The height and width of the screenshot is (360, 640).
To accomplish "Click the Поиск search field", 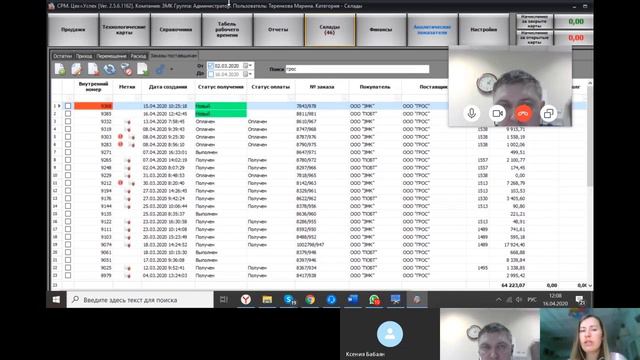I will pos(357,69).
